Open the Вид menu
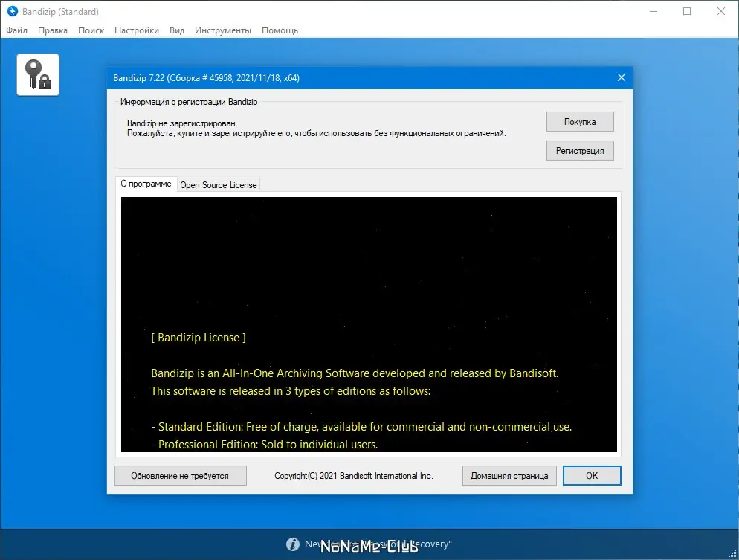Image resolution: width=739 pixels, height=560 pixels. point(177,30)
